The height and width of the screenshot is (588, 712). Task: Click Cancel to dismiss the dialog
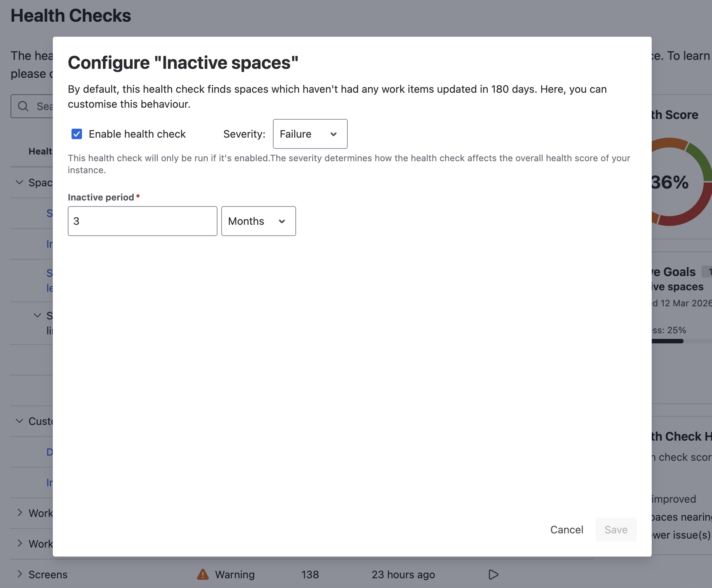(566, 530)
